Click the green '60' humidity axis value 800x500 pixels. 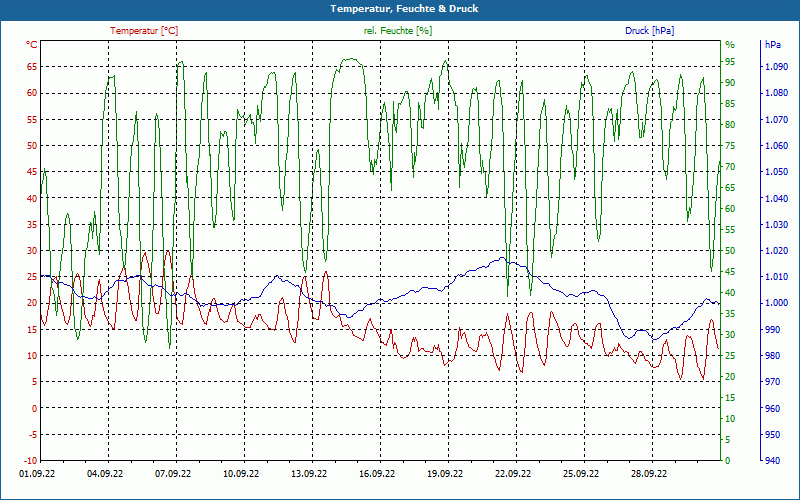click(x=731, y=209)
